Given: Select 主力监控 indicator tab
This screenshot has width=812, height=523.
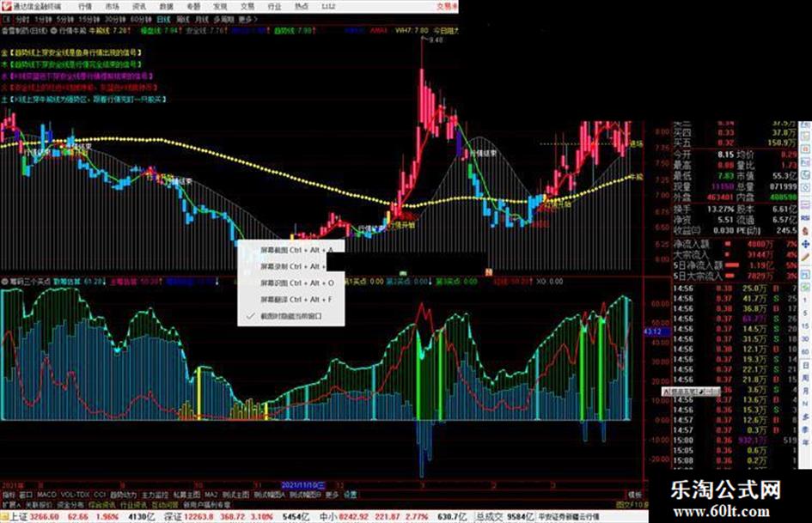Looking at the screenshot, I should point(156,495).
